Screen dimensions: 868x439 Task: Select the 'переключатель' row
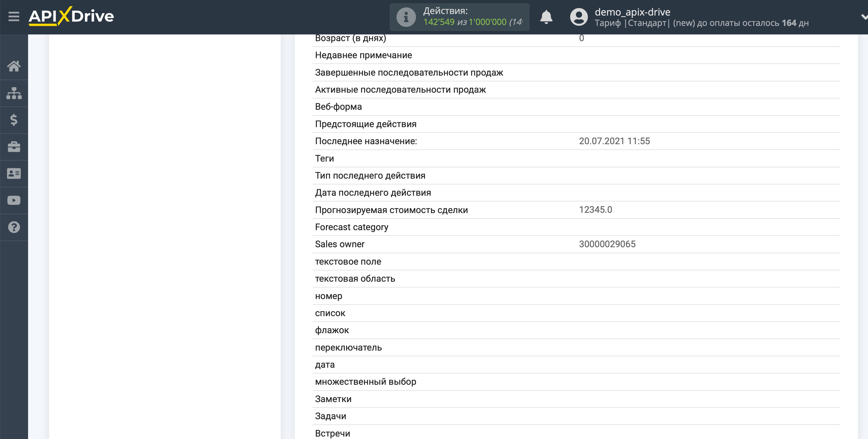[x=576, y=348]
